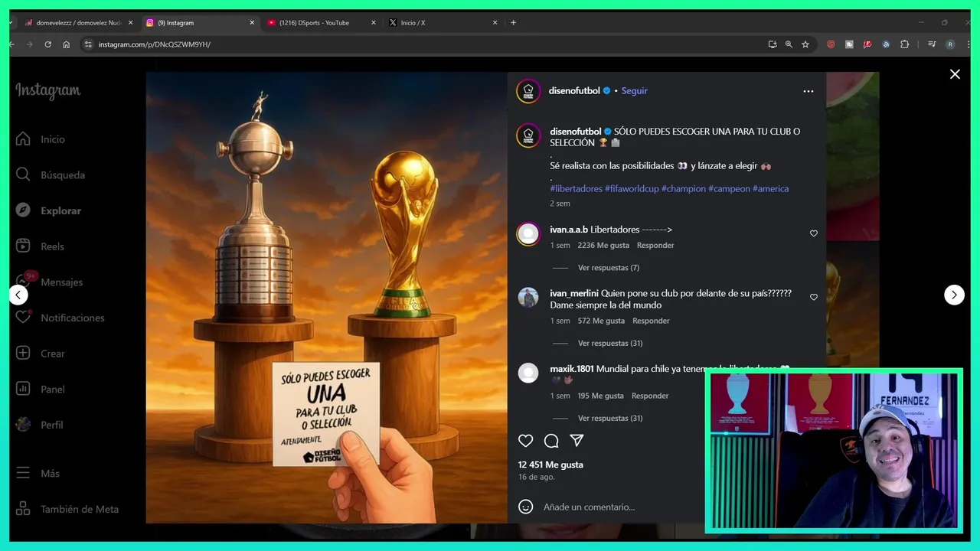Like ivan.a.a.b's comment
980x551 pixels.
814,233
